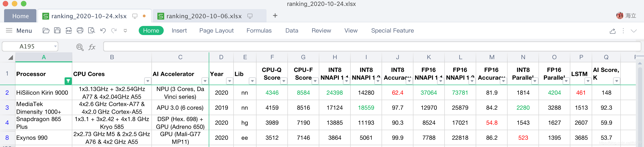Open Lib column filter dropdown

click(252, 81)
